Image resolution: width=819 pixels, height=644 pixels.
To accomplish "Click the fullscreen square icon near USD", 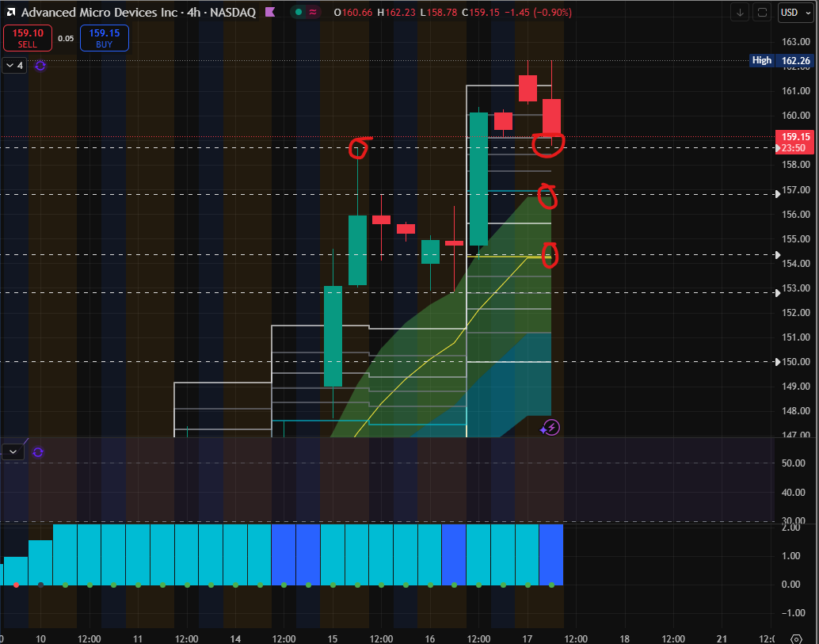I will pos(762,13).
